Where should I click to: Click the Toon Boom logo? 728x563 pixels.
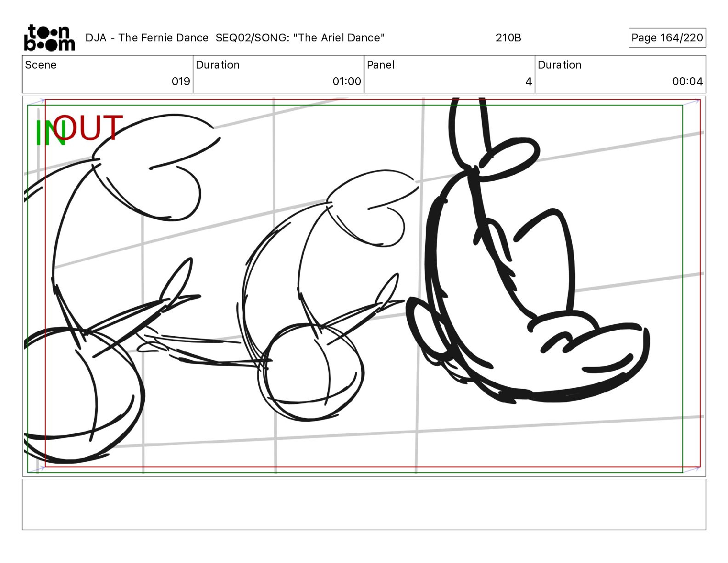49,38
